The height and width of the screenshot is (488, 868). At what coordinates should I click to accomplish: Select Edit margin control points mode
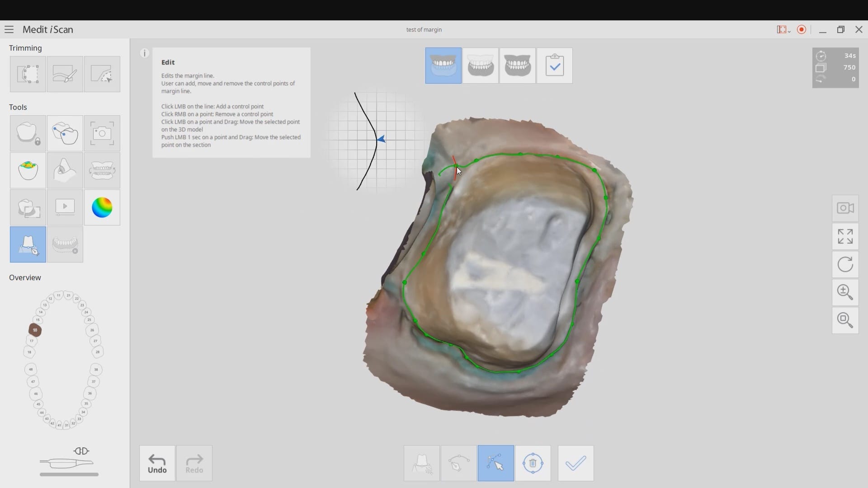(x=496, y=463)
